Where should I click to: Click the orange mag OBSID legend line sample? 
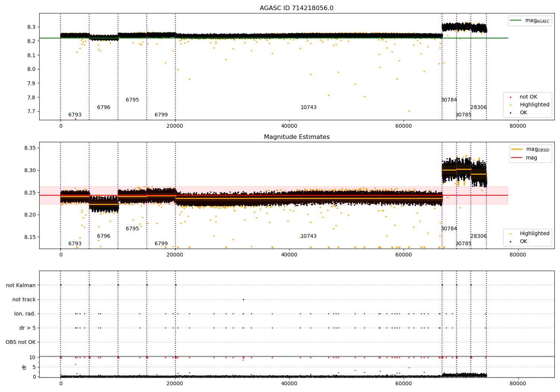click(517, 149)
